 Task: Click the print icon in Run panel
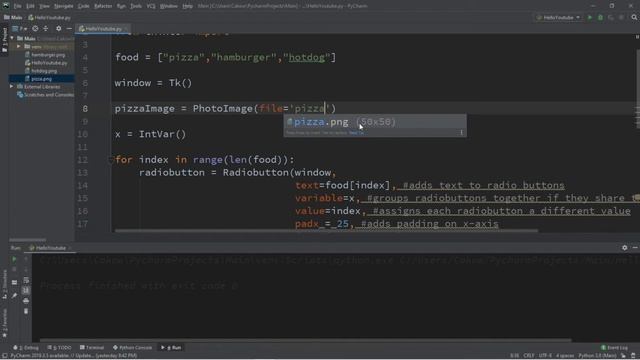(x=26, y=301)
